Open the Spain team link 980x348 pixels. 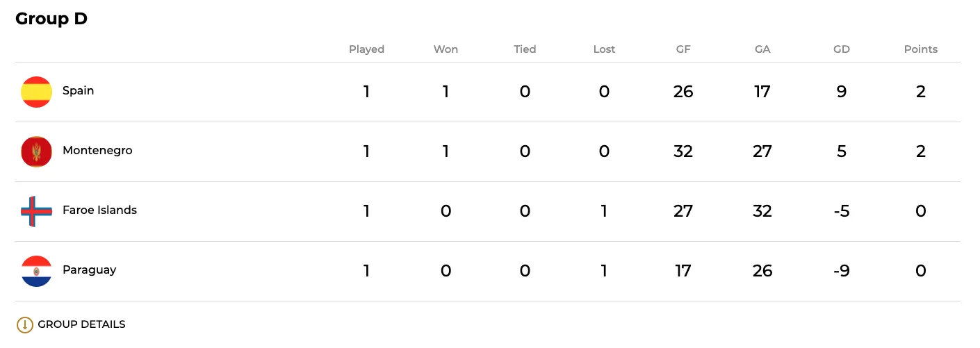coord(78,90)
